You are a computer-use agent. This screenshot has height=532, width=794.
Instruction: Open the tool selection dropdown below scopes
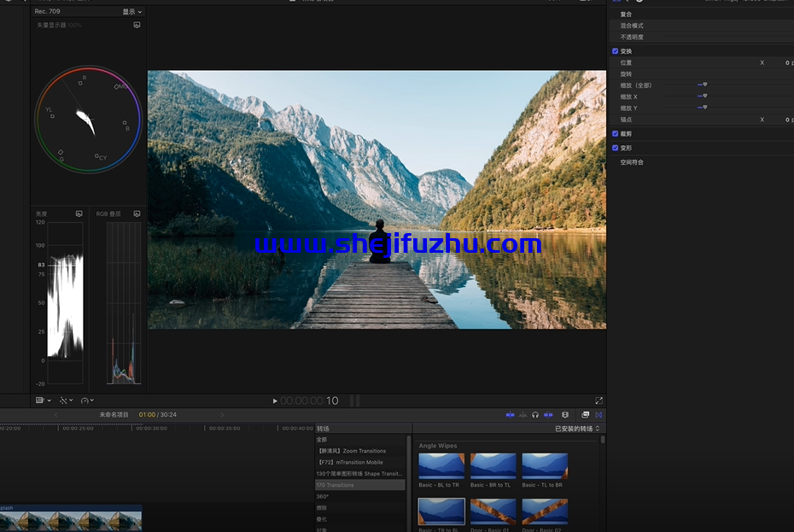tap(66, 400)
